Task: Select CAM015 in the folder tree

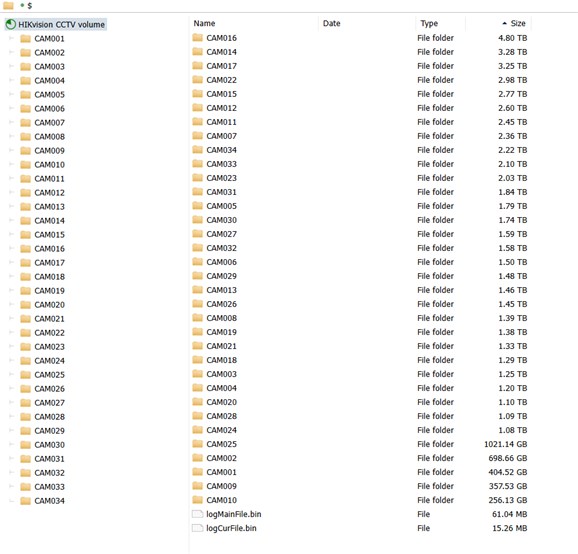Action: click(x=49, y=234)
